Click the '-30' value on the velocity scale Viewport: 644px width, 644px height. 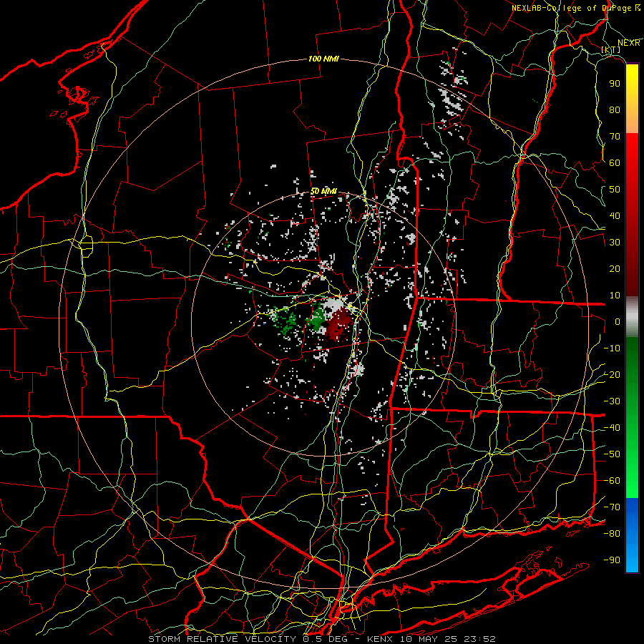click(612, 401)
